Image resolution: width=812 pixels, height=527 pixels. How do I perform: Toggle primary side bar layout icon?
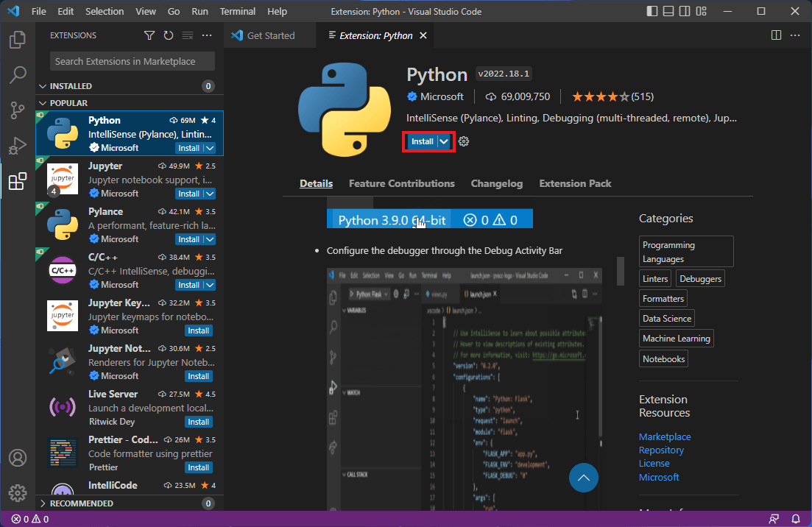652,11
